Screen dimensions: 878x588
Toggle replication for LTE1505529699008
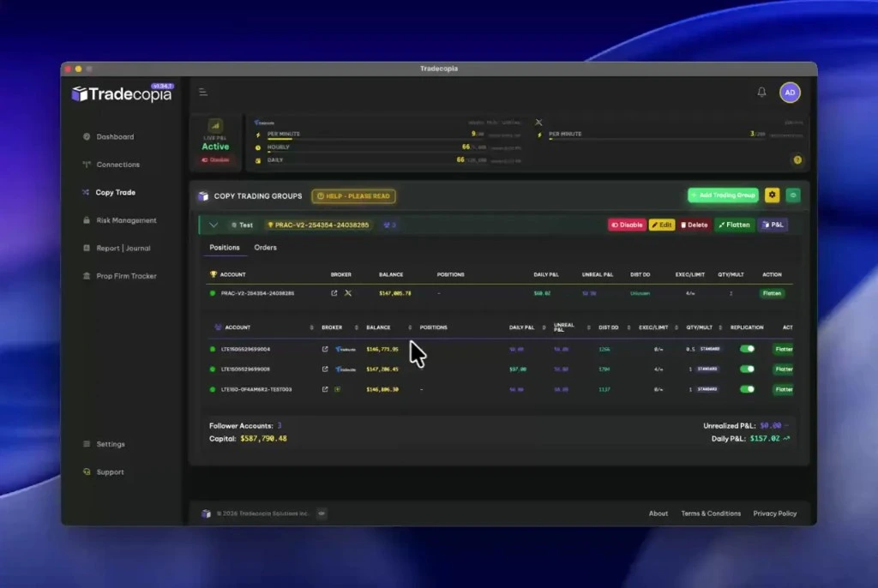pos(747,369)
